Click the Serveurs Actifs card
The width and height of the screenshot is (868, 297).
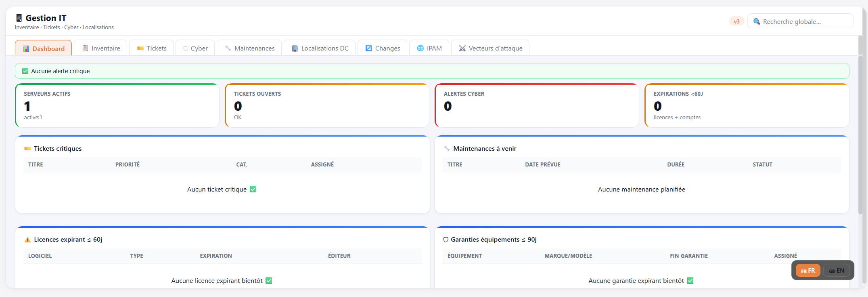(117, 105)
